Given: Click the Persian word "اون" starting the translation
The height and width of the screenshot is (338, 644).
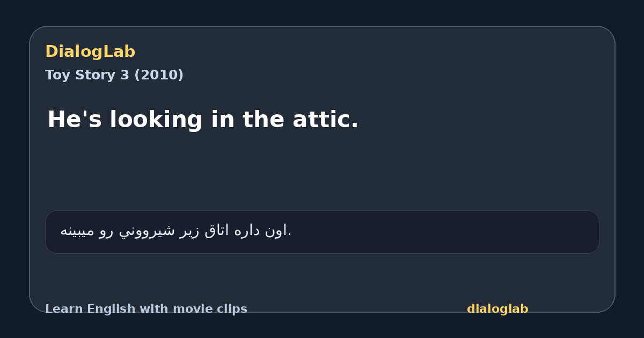Looking at the screenshot, I should point(277,231).
